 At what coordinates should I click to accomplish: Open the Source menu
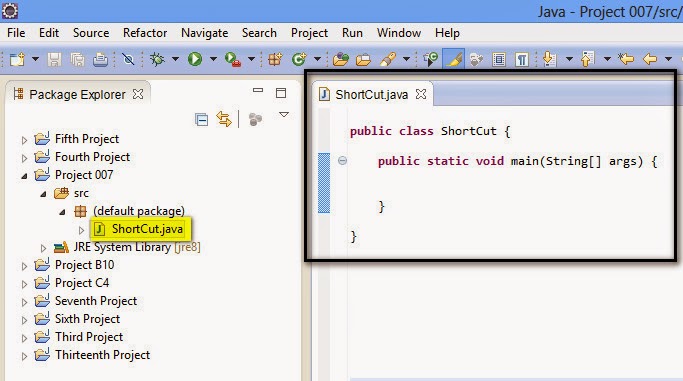coord(91,33)
